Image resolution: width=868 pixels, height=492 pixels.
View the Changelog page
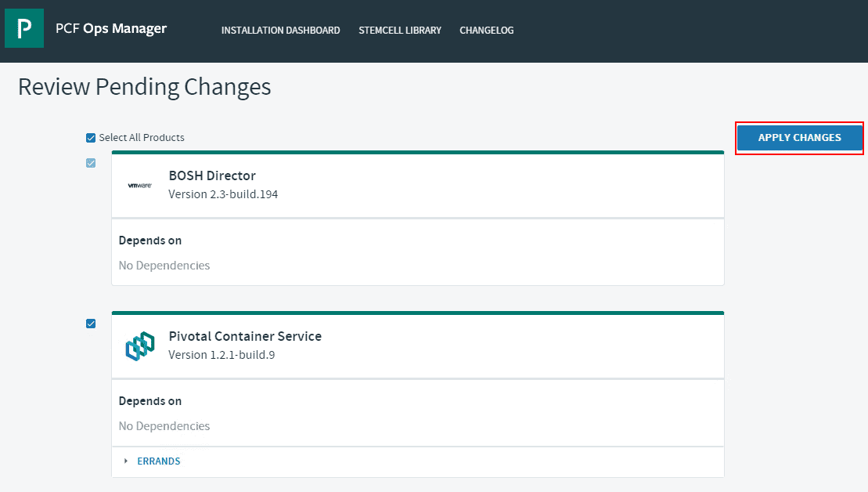pos(486,31)
